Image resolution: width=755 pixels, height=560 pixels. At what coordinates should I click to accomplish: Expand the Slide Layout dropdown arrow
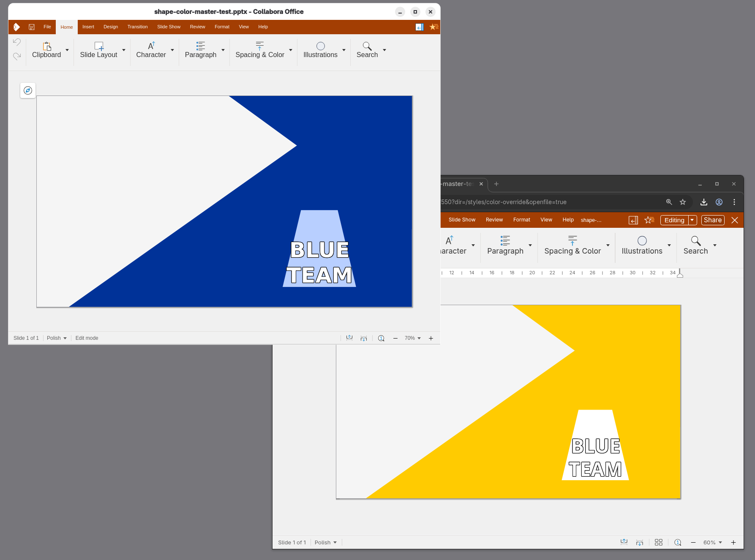124,50
